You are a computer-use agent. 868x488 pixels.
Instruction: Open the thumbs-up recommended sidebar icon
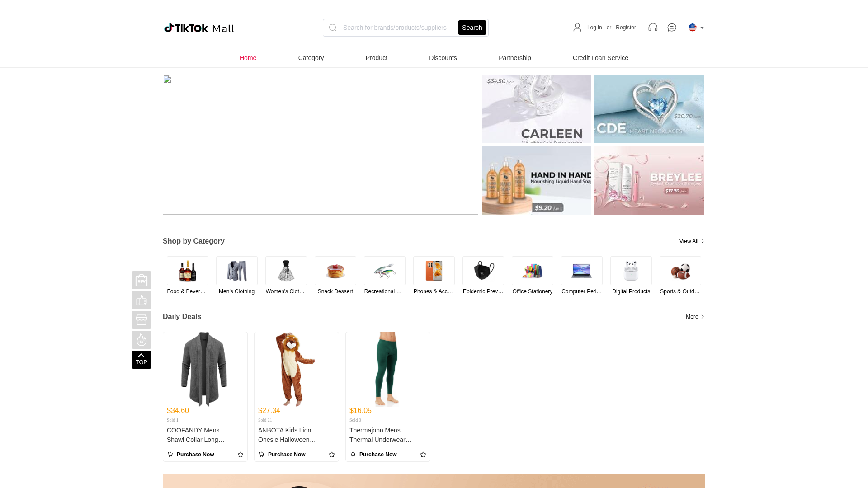tap(142, 300)
